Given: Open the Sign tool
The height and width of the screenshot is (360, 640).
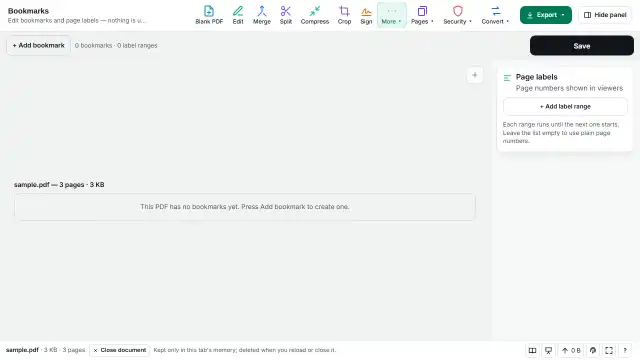Looking at the screenshot, I should pyautogui.click(x=366, y=15).
